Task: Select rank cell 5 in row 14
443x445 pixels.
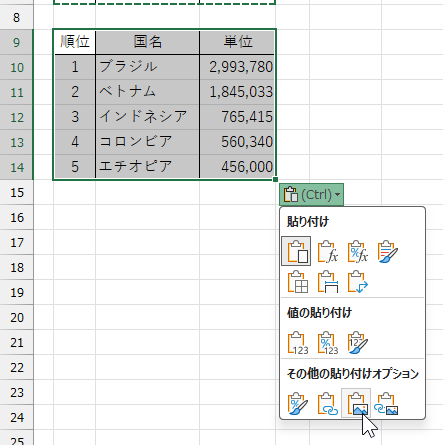Action: click(x=74, y=167)
